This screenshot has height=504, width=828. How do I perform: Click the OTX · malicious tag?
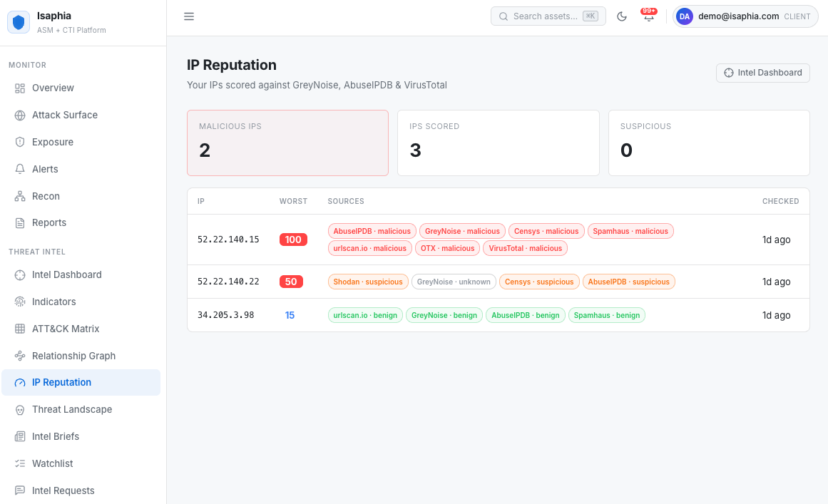[x=447, y=248]
